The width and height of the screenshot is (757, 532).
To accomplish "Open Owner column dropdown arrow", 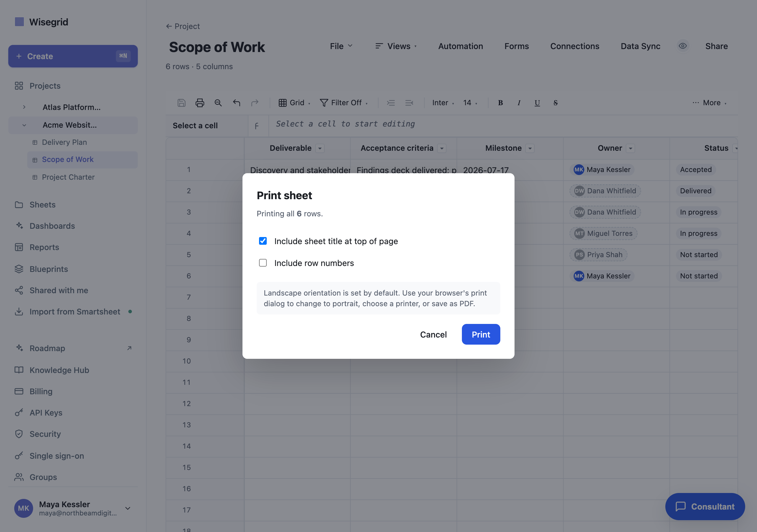I will (630, 148).
